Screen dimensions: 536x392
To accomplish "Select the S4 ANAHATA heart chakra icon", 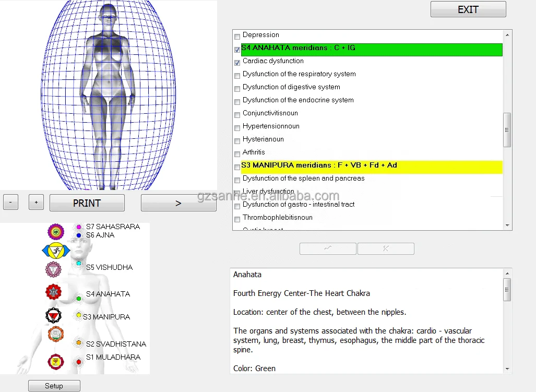I will click(54, 292).
